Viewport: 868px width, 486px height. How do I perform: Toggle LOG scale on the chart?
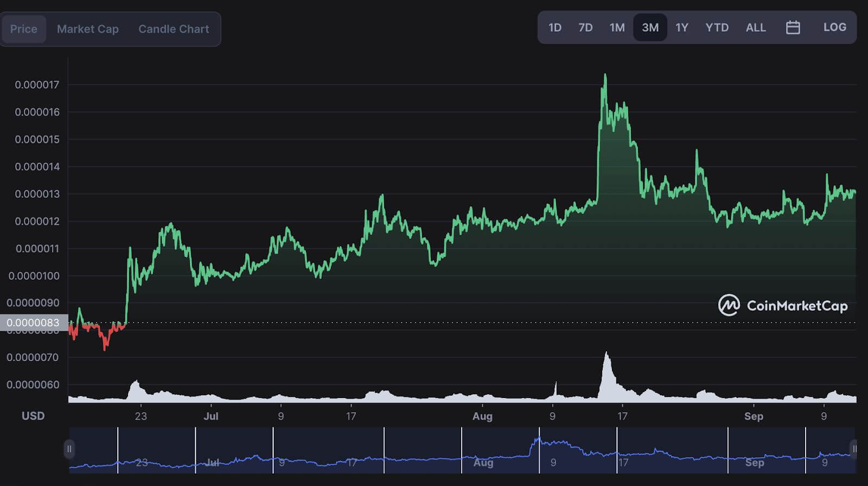coord(834,27)
